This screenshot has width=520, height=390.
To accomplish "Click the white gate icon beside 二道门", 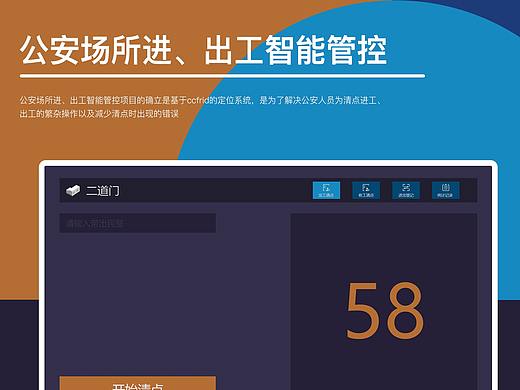I will click(x=73, y=190).
